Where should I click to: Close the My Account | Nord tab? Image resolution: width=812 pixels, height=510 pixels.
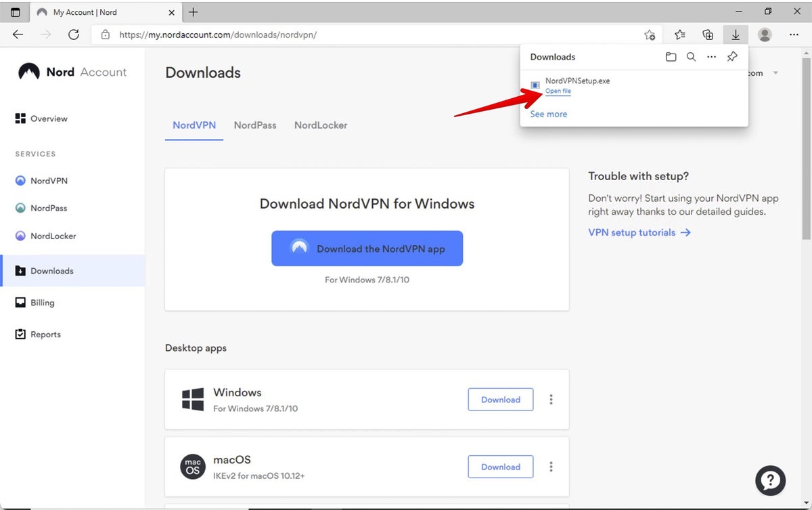[x=170, y=12]
